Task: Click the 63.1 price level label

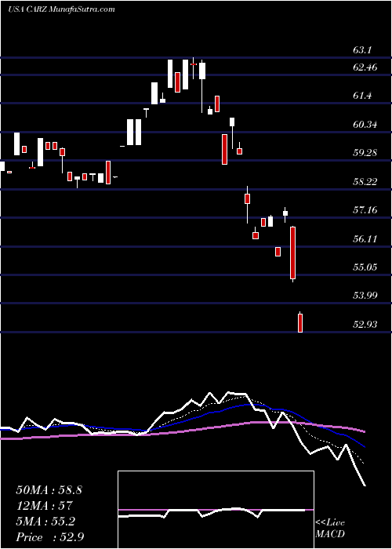Action: [x=362, y=50]
